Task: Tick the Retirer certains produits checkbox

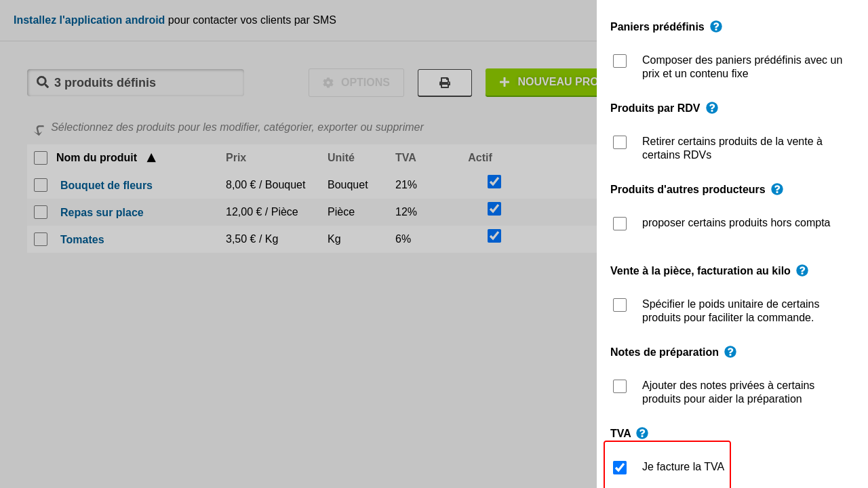Action: [x=620, y=142]
